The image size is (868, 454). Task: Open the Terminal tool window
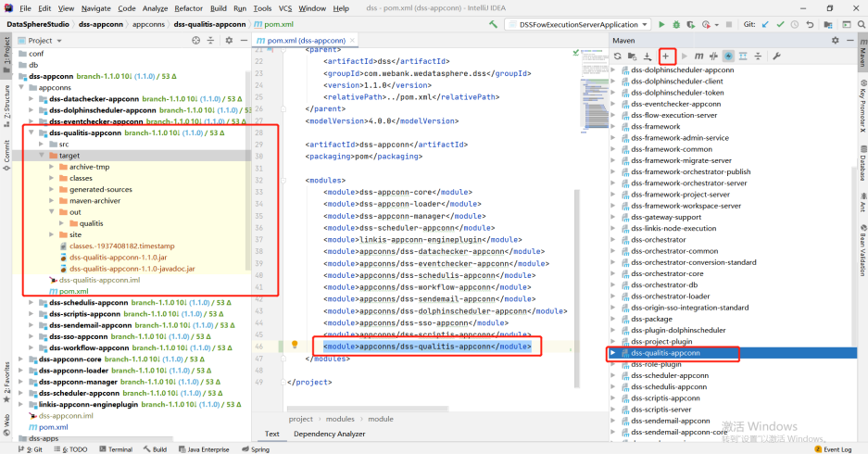point(115,449)
